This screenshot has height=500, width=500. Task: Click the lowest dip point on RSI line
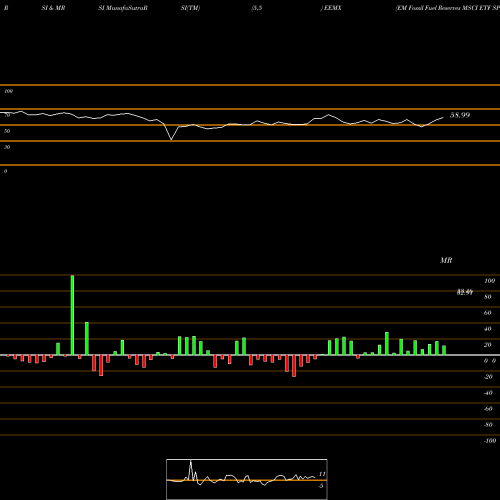[171, 139]
